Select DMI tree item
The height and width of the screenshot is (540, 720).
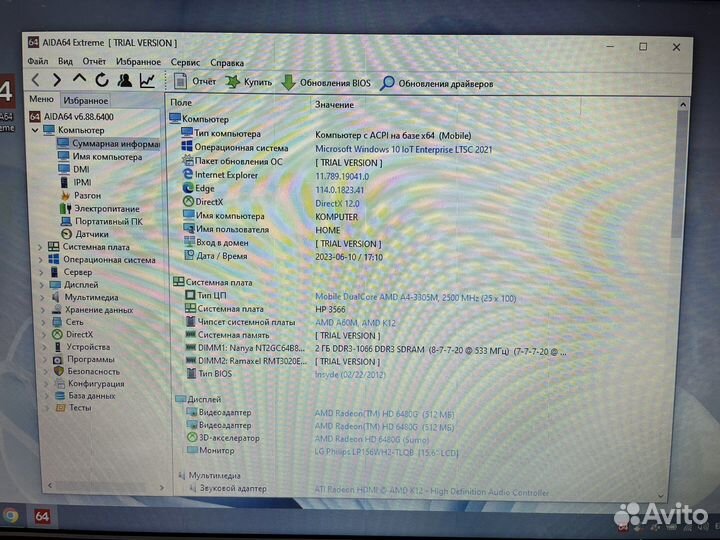pos(73,169)
